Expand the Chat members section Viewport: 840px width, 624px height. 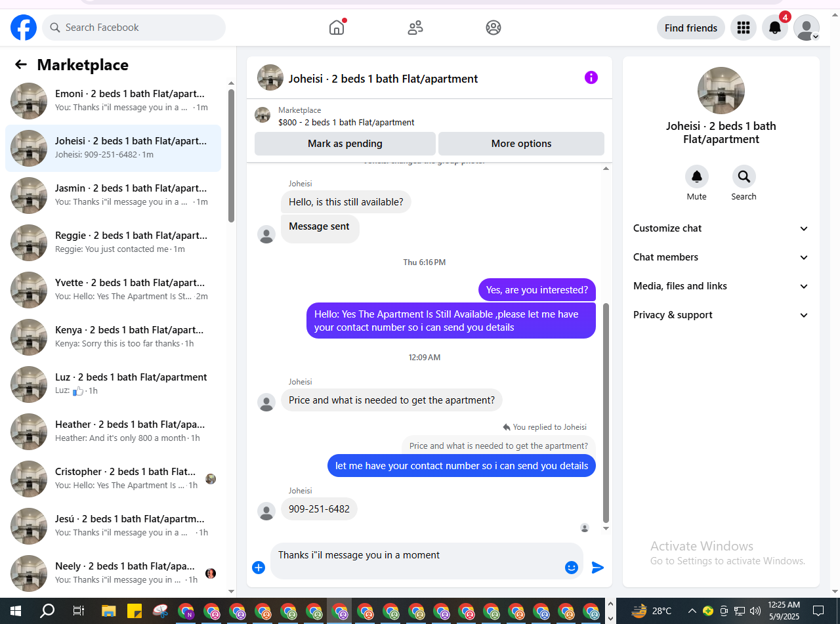[x=721, y=257]
